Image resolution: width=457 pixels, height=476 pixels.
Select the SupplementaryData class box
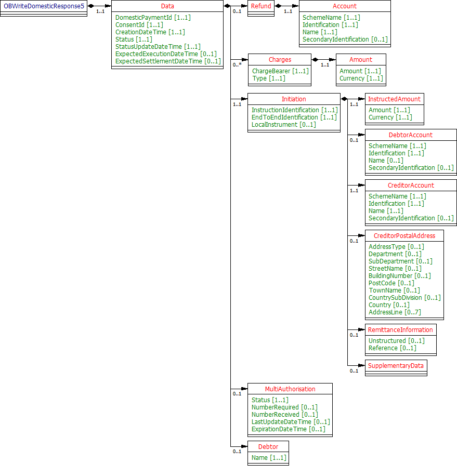[396, 365]
